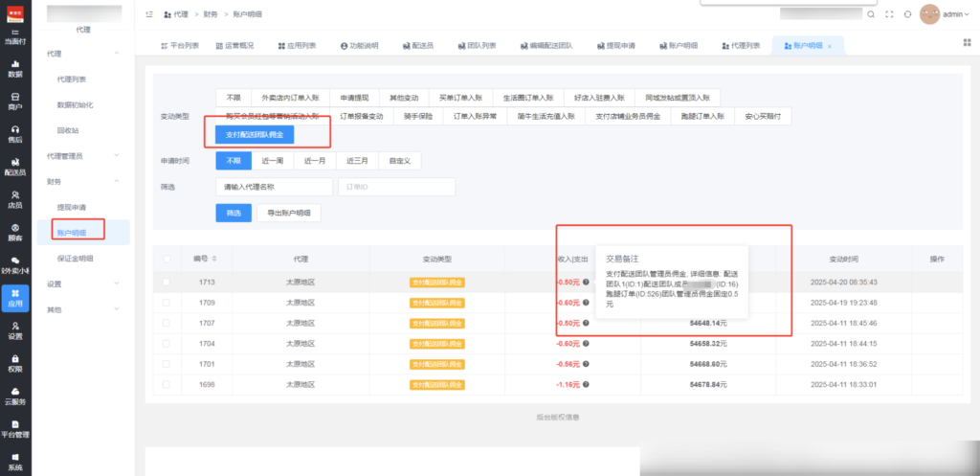The width and height of the screenshot is (980, 476).
Task: Select the checkbox for row 1698
Action: 167,384
